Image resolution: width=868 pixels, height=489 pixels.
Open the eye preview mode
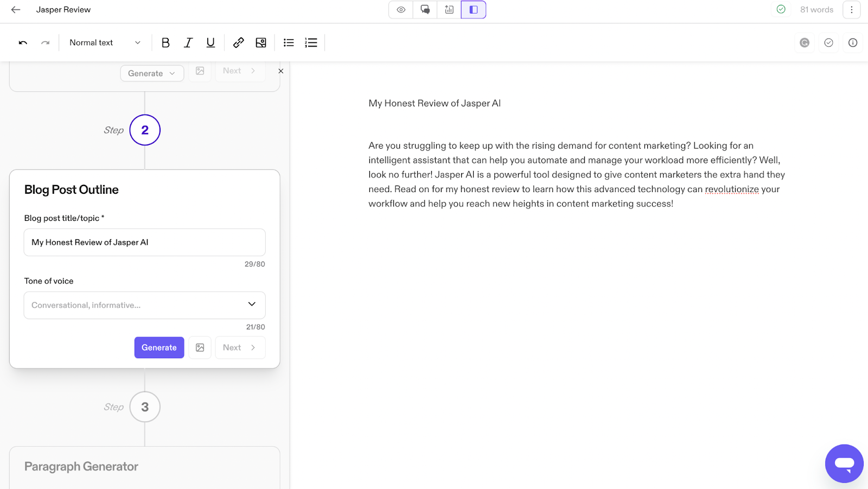[401, 10]
